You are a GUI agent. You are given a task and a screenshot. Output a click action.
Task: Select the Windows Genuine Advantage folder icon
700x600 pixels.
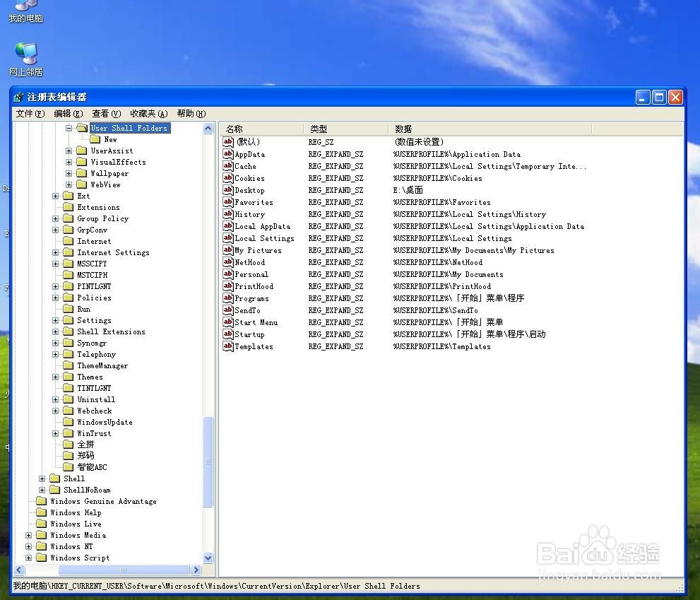[42, 501]
